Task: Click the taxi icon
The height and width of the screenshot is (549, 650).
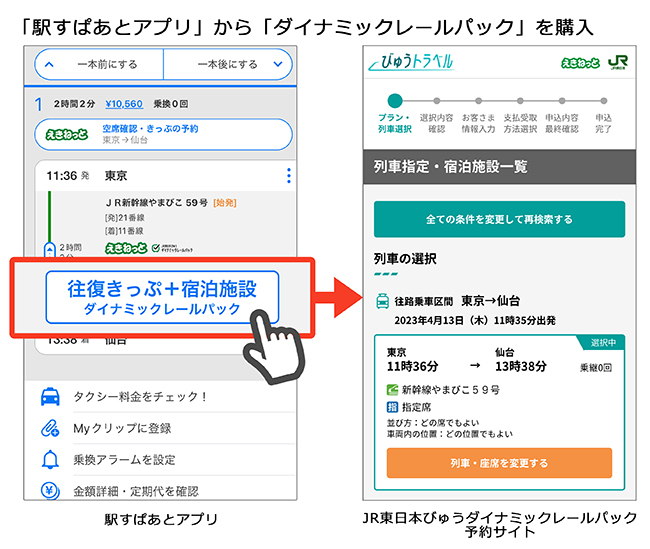Action: tap(50, 396)
